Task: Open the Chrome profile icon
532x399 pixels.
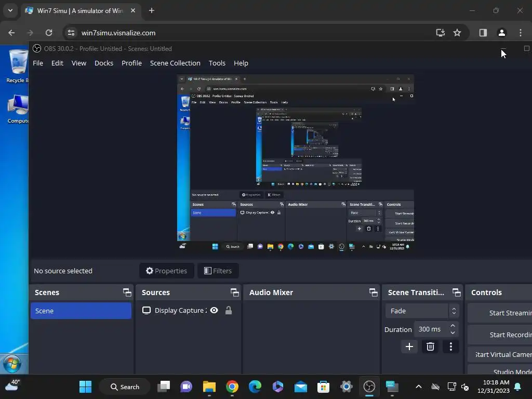Action: (501, 33)
